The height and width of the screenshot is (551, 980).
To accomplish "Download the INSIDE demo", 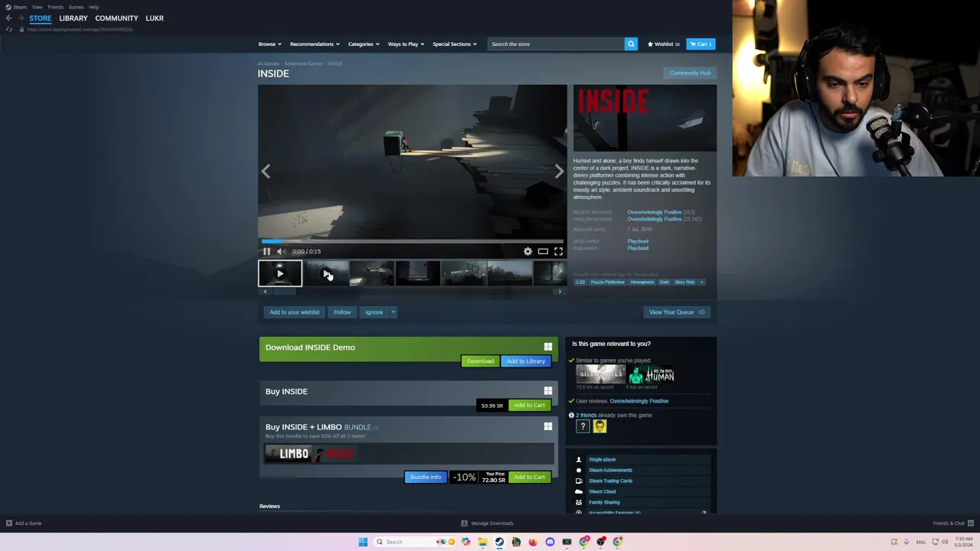I will click(480, 361).
